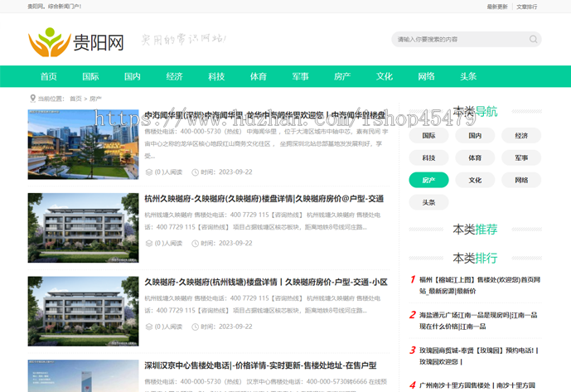Click the 杭州钱塘久映樾府 summary under second article
Image resolution: width=571 pixels, height=392 pixels.
point(262,220)
